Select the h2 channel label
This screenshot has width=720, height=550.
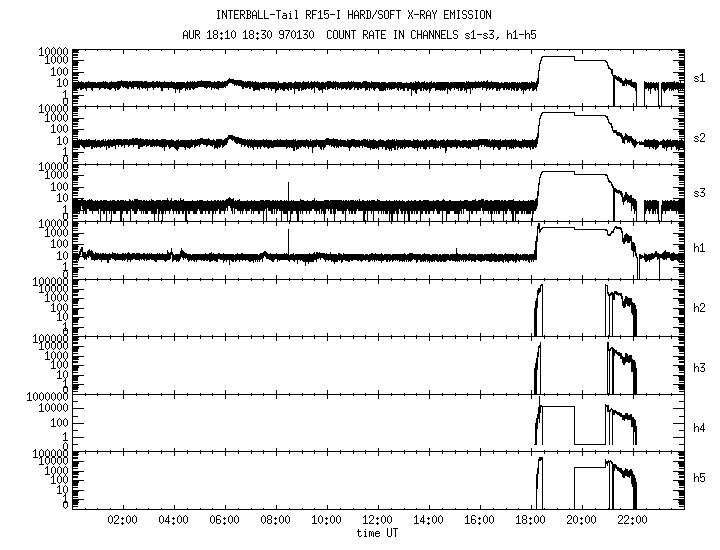[x=702, y=308]
